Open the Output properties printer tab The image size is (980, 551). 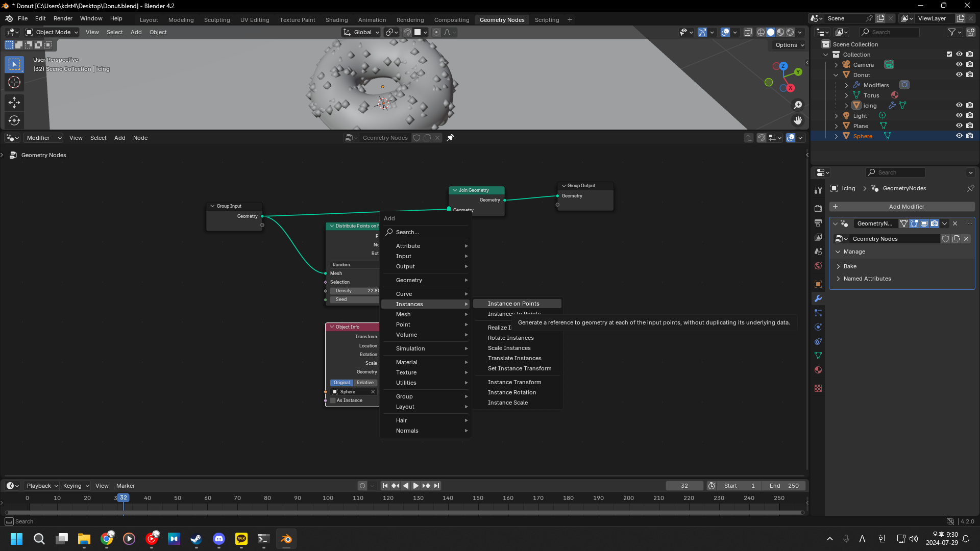[818, 223]
